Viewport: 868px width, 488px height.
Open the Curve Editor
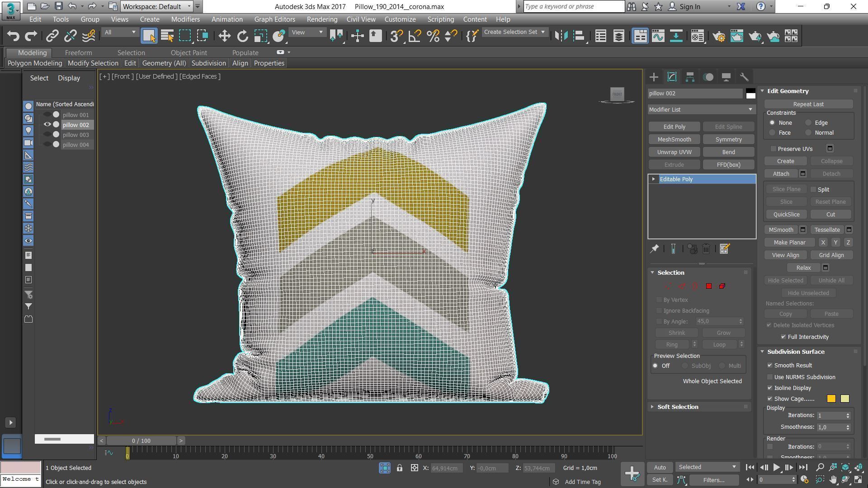658,36
